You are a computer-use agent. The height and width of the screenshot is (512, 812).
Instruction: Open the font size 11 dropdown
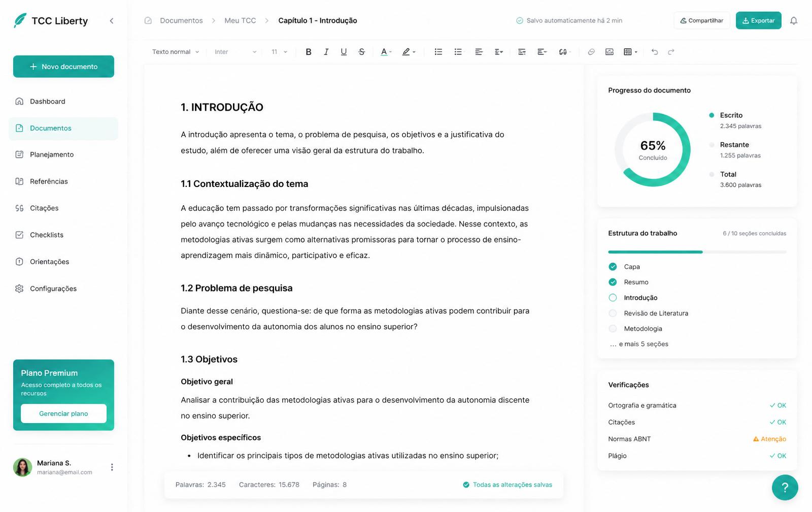coord(279,52)
